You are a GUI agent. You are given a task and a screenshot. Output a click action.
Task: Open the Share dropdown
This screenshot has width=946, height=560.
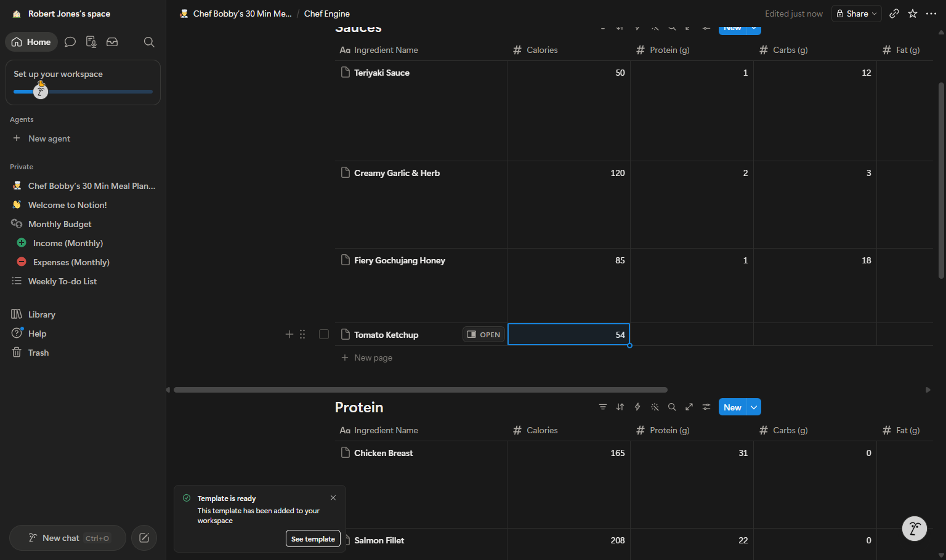(857, 14)
